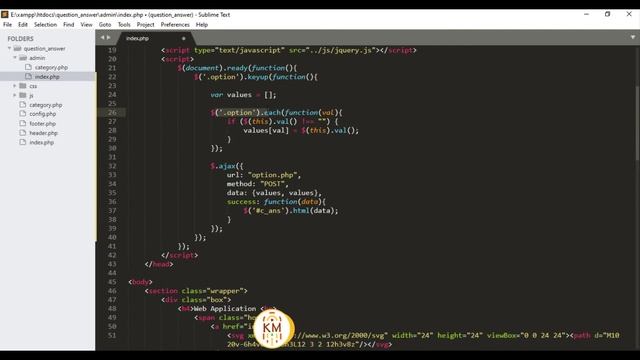
Task: Click the <body> tag line
Action: pyautogui.click(x=140, y=282)
